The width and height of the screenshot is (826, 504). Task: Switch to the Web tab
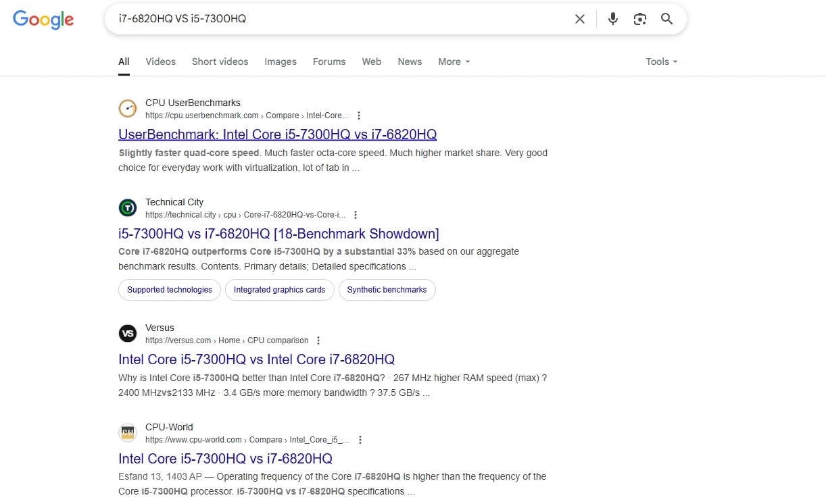click(372, 61)
